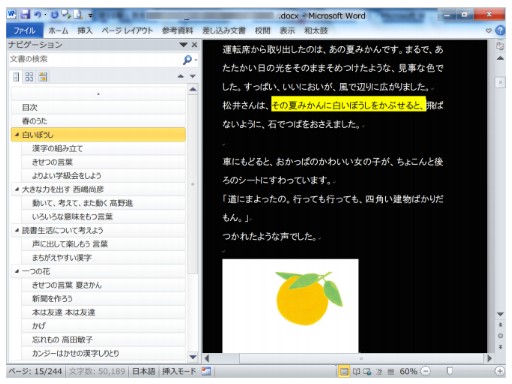Switch to the 挿入 ribbon tab

pos(85,31)
